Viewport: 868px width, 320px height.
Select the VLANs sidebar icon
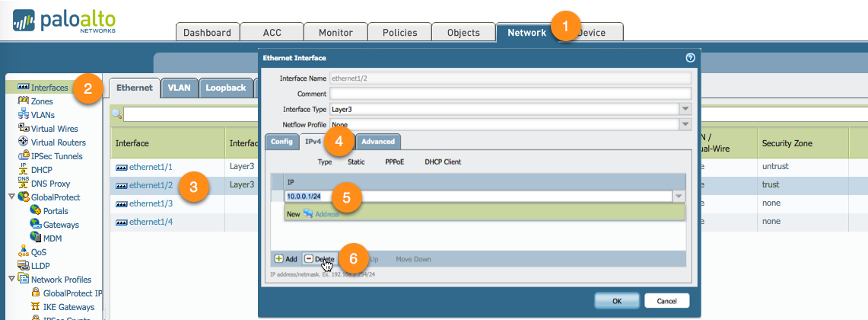coord(24,115)
